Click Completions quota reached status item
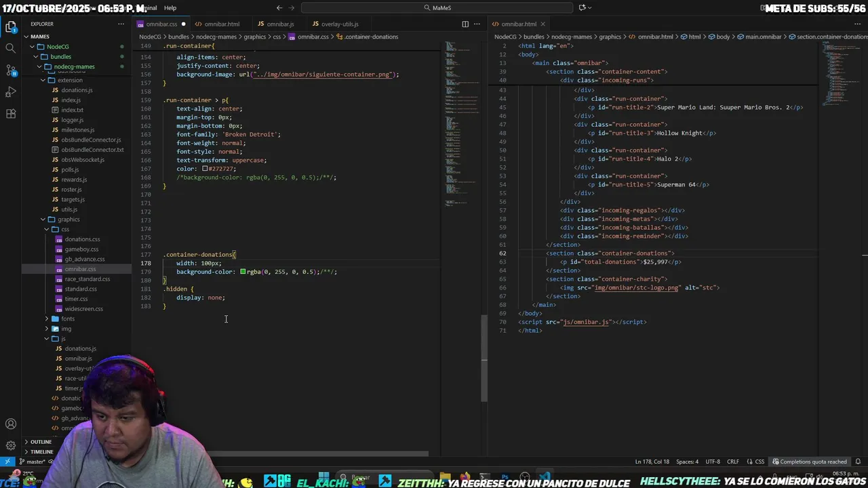This screenshot has height=488, width=868. [x=810, y=462]
